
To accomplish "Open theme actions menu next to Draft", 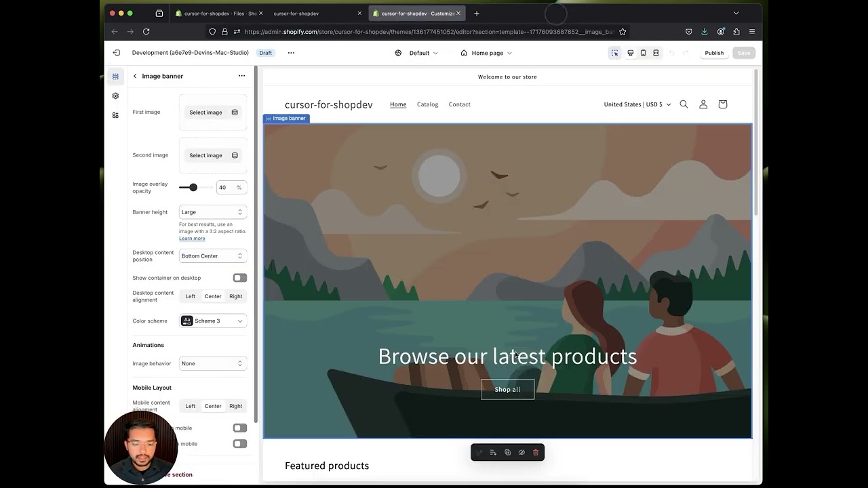I will [291, 53].
